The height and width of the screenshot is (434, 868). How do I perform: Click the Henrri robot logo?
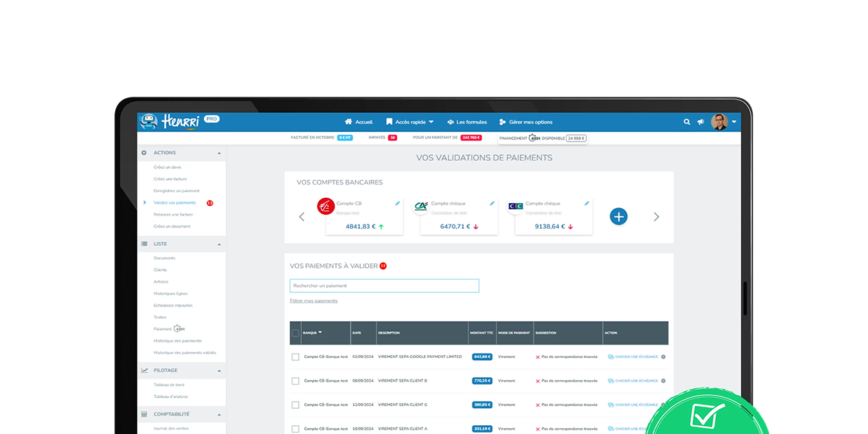click(x=149, y=121)
